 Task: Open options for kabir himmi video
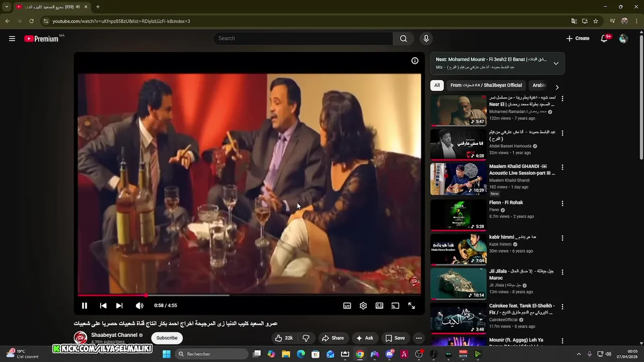coord(562,238)
